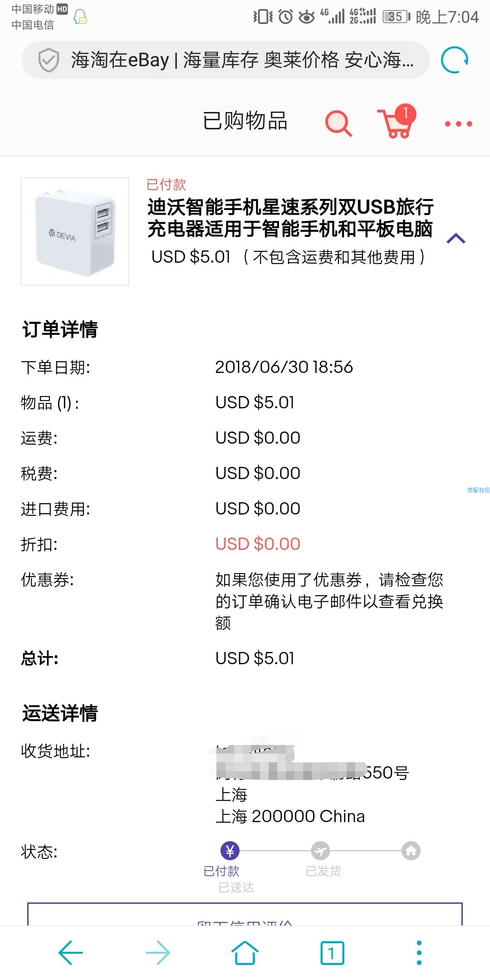Tap the red search magnifier icon
This screenshot has width=490, height=980.
tap(338, 122)
